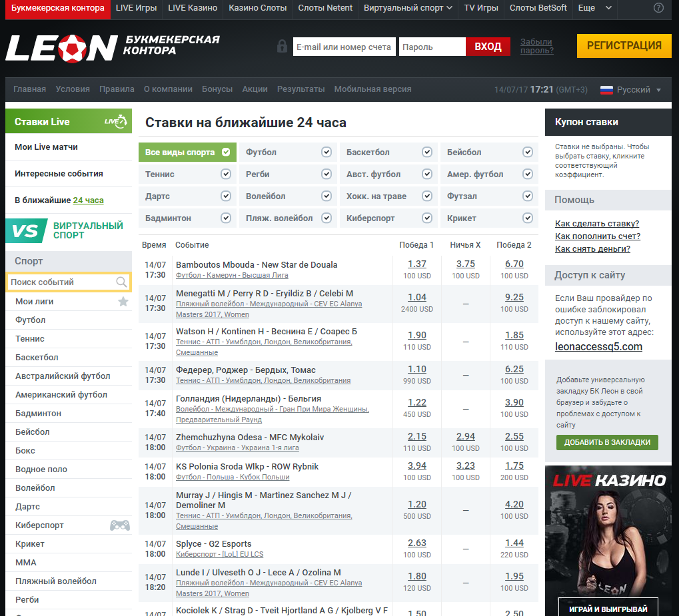This screenshot has width=679, height=616.
Task: Open the Слоты BetSoft tab
Action: 538,8
